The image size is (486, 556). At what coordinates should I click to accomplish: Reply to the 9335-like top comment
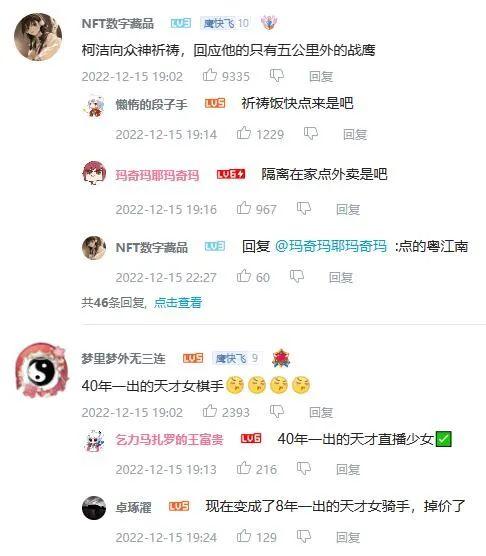(321, 76)
